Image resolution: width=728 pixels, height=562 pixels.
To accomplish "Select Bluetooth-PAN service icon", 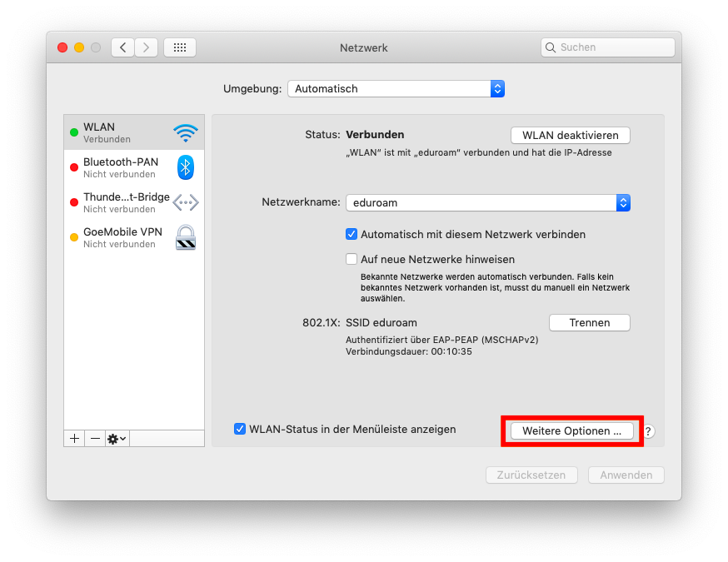I will (185, 167).
